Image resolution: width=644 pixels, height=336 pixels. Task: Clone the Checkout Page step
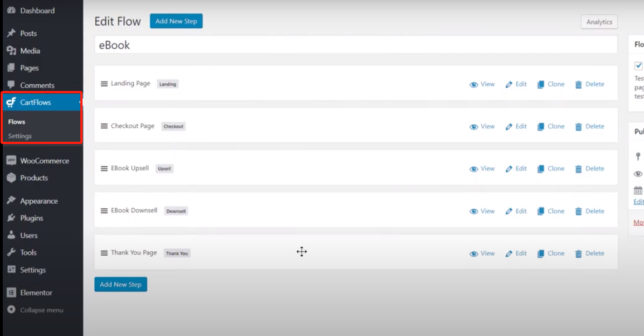[551, 126]
